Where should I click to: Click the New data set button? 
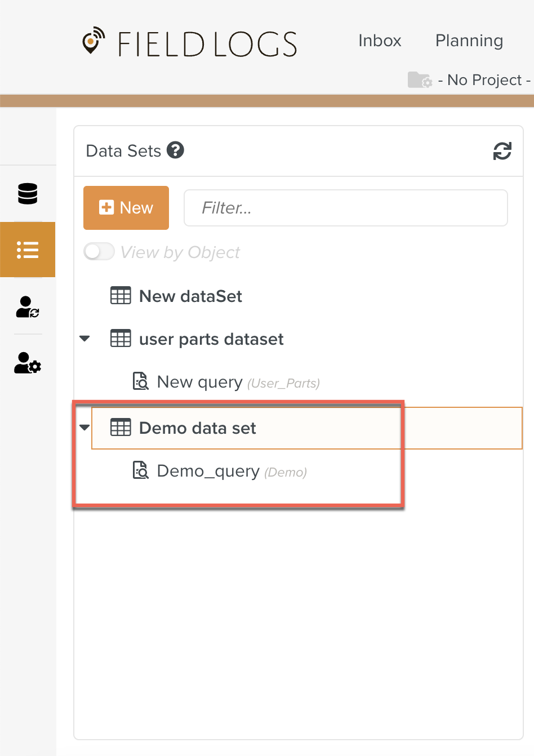coord(126,208)
